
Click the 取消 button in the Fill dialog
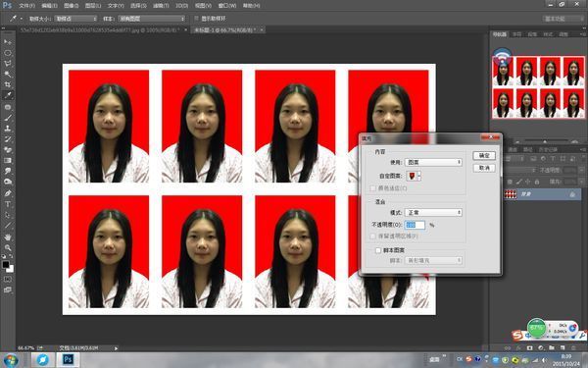tap(484, 168)
